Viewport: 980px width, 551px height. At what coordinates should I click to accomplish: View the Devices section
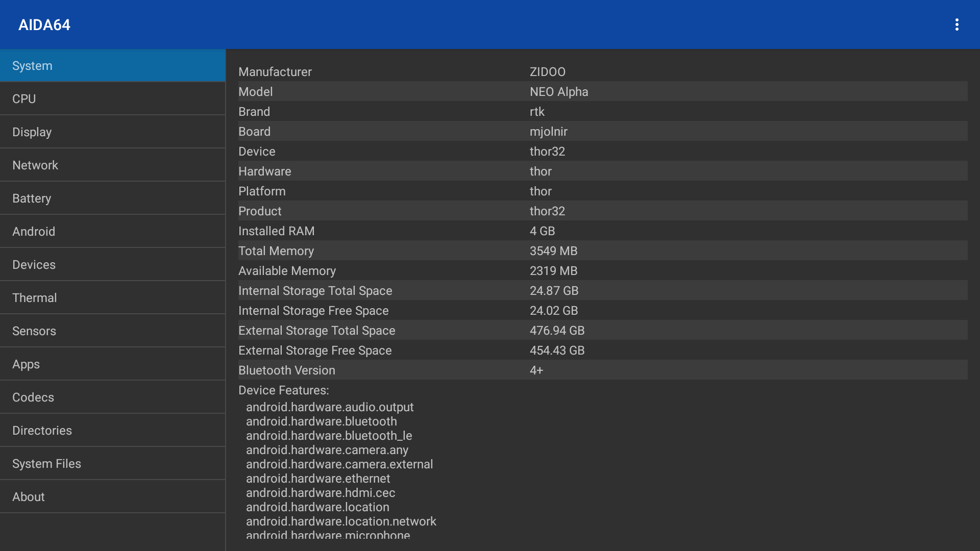(x=112, y=265)
